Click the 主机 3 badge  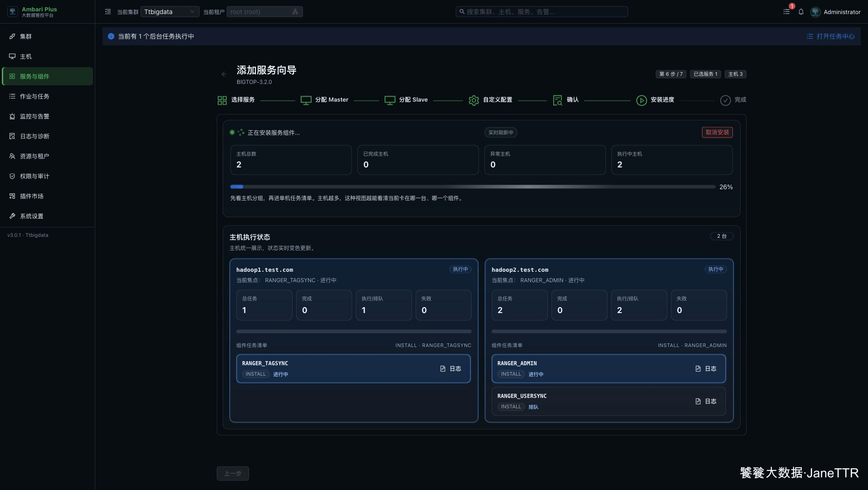pos(736,74)
